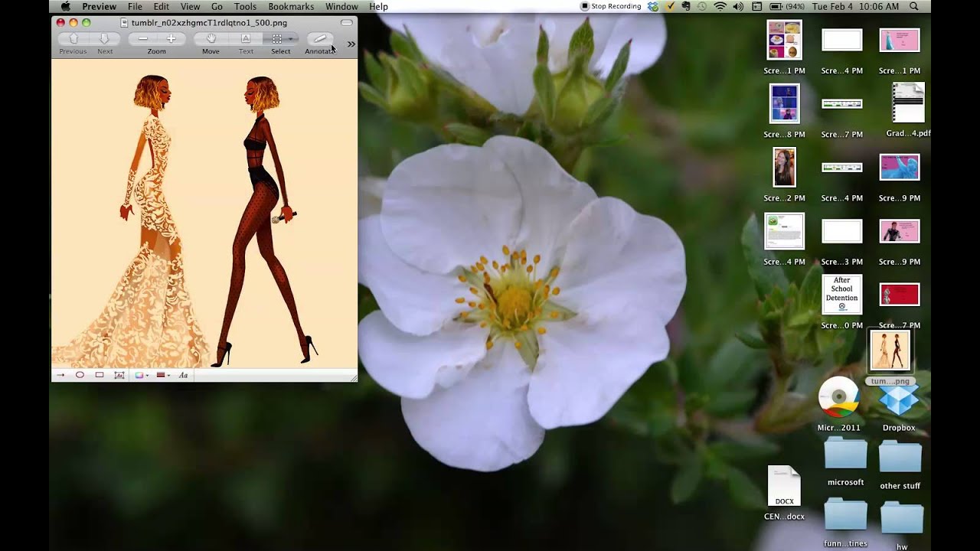Open the Bookmarks menu
The width and height of the screenshot is (980, 551).
291,6
